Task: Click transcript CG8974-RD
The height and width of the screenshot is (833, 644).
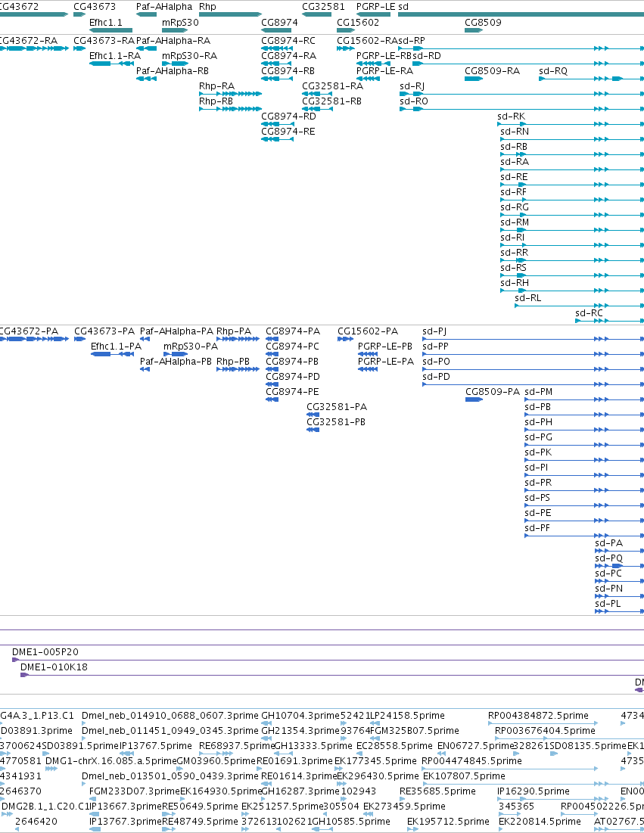Action: pos(288,117)
